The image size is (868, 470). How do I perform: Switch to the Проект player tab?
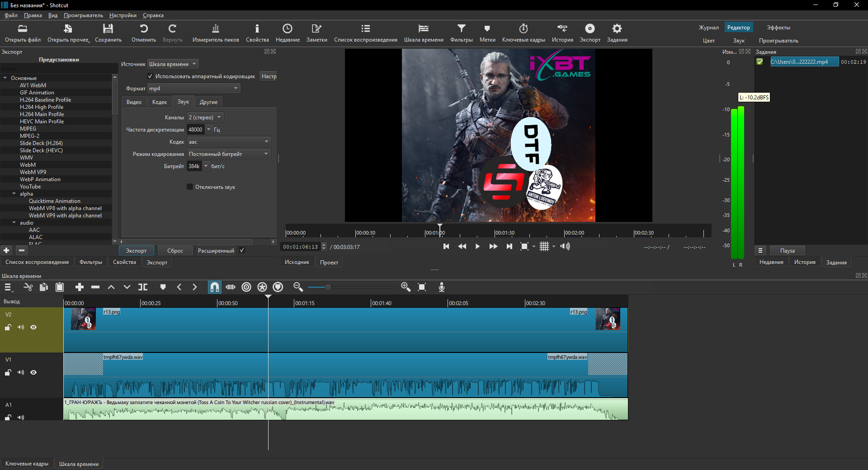click(329, 263)
